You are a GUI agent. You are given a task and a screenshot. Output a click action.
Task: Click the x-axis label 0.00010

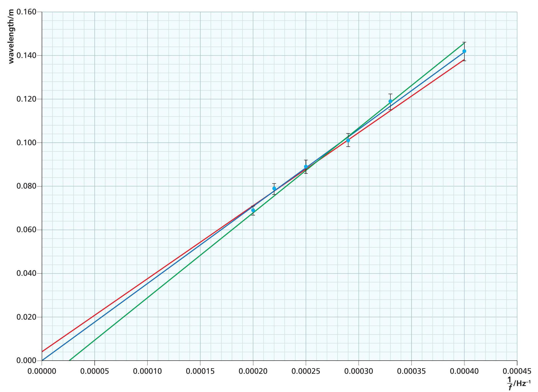tap(147, 371)
